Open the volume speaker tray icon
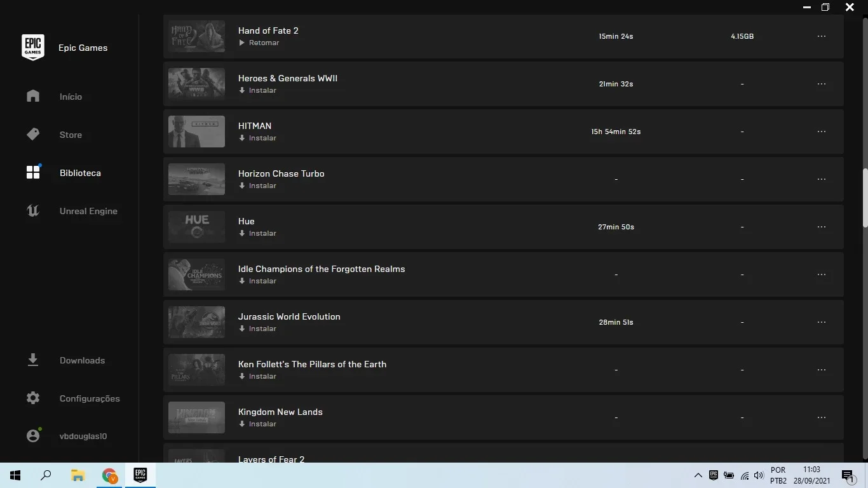This screenshot has height=488, width=868. pyautogui.click(x=758, y=475)
